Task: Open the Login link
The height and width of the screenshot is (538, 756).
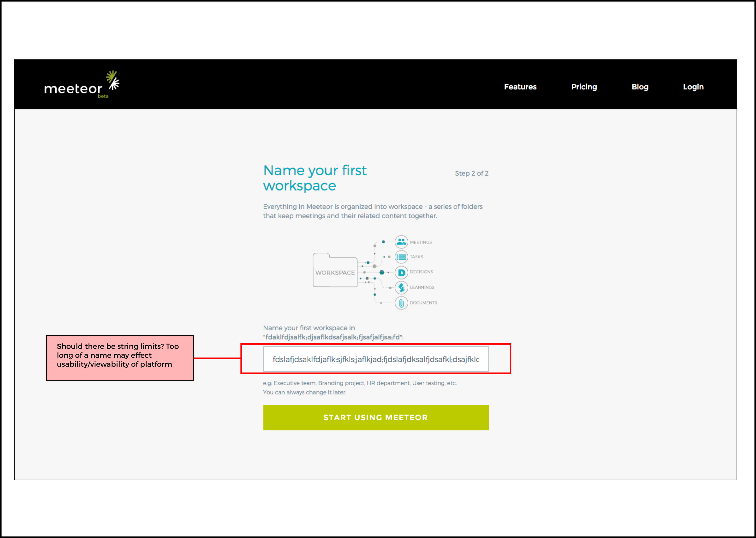Action: coord(693,87)
